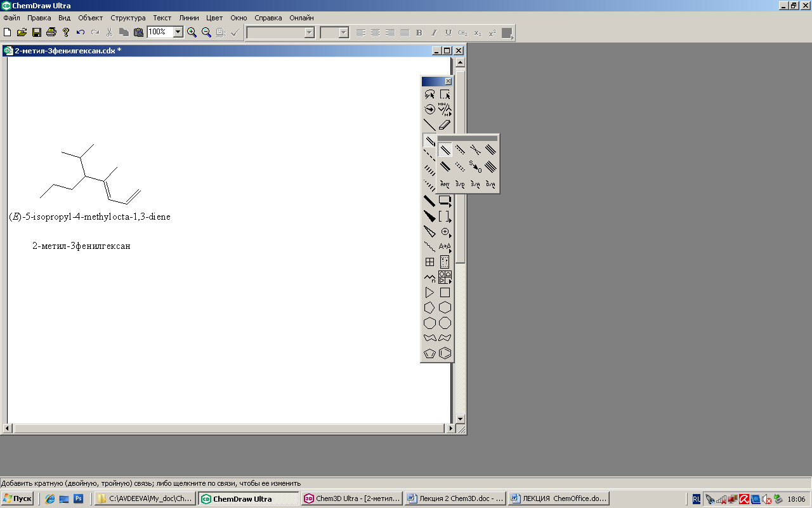Click the Zoom Out magnifier icon

[206, 32]
